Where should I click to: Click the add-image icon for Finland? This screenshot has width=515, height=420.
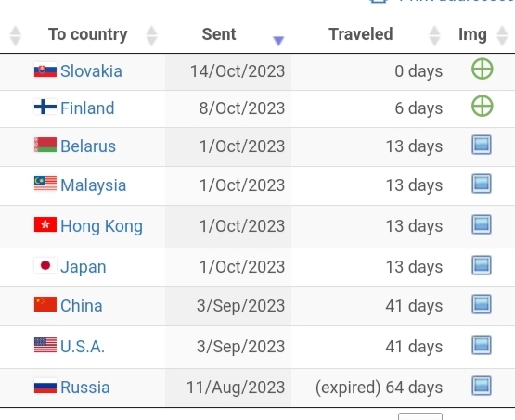[483, 106]
